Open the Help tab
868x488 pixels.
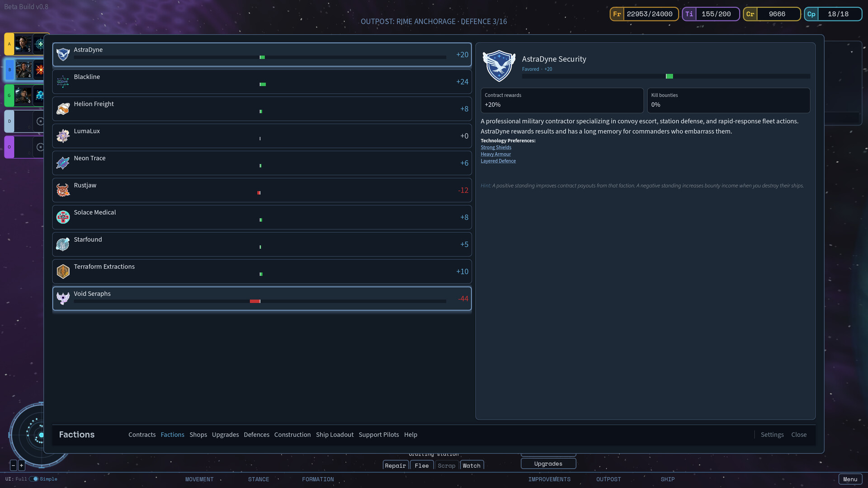point(410,435)
